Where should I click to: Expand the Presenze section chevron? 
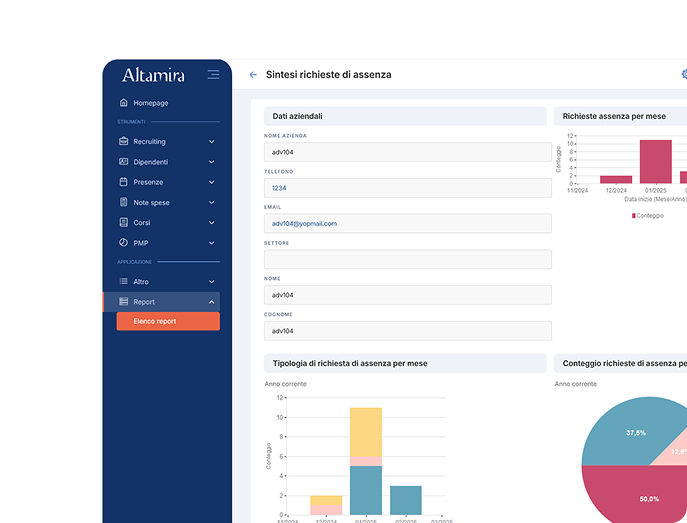pos(211,182)
